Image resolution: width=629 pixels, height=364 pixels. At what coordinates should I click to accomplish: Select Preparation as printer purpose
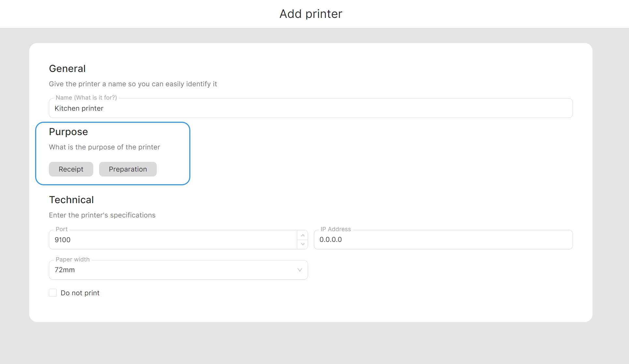(x=128, y=169)
